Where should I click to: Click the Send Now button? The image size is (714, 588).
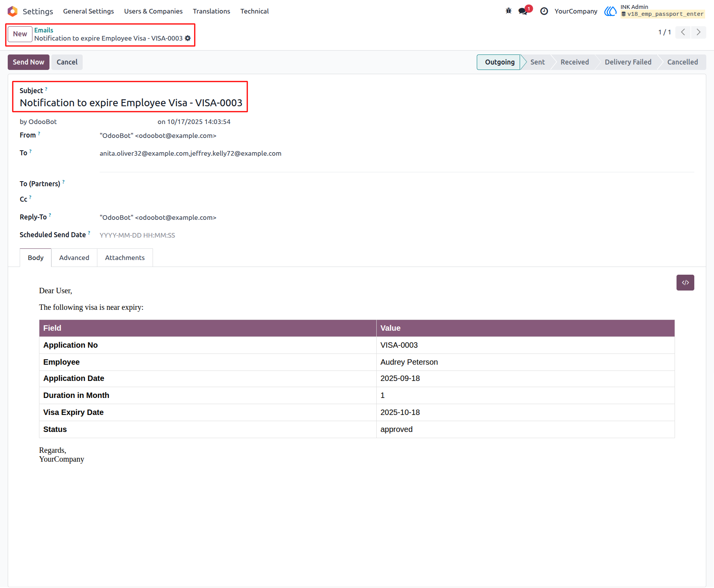point(29,62)
